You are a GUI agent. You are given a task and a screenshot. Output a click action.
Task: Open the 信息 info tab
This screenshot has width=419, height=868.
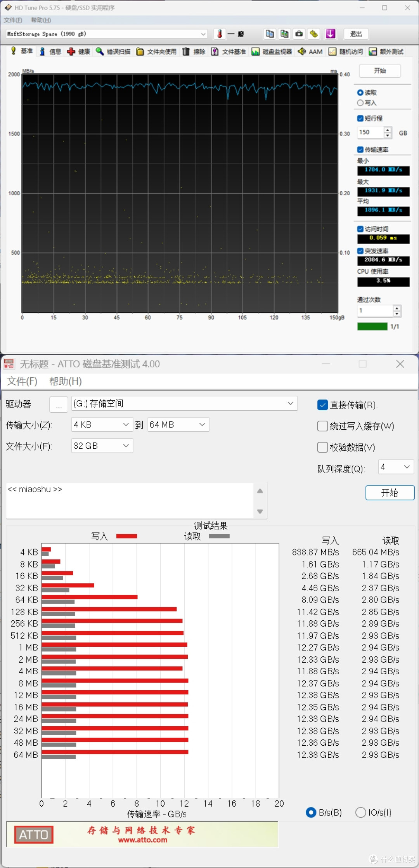click(x=50, y=51)
